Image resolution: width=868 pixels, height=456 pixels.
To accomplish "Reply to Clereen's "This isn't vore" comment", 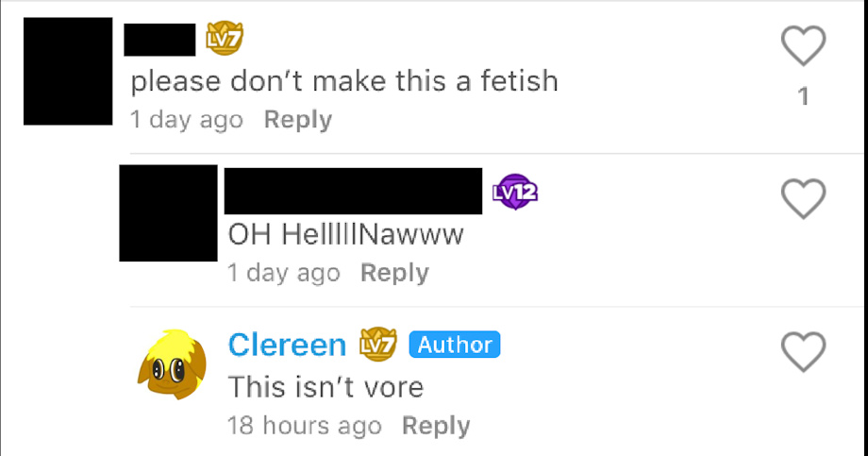I will click(x=436, y=426).
